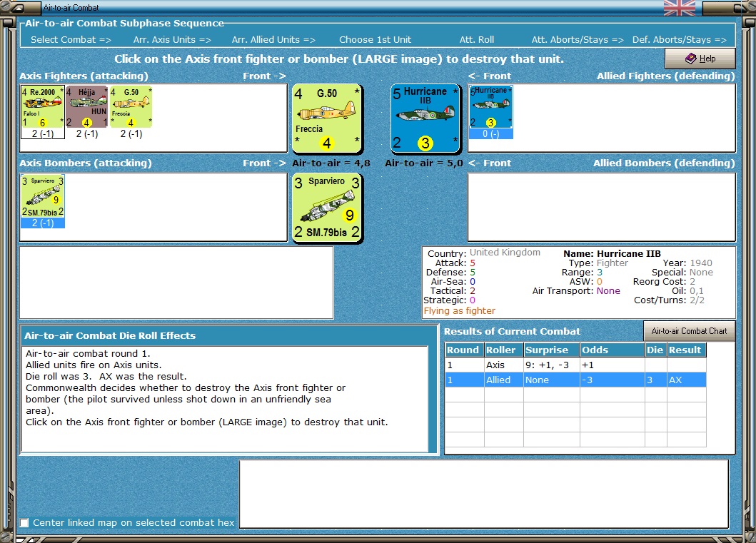
Task: Click the Arr. Axis Units step
Action: pyautogui.click(x=172, y=39)
